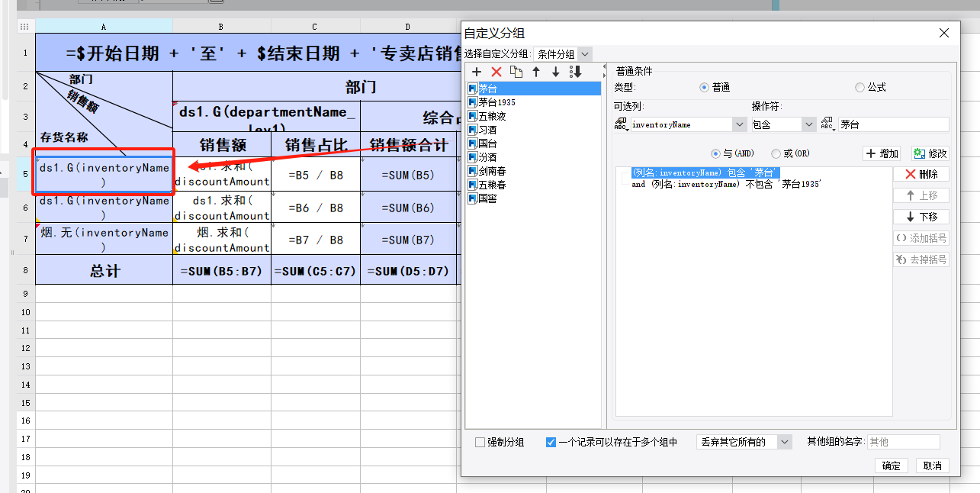The height and width of the screenshot is (493, 980).
Task: Click the 确定 button
Action: [x=891, y=466]
